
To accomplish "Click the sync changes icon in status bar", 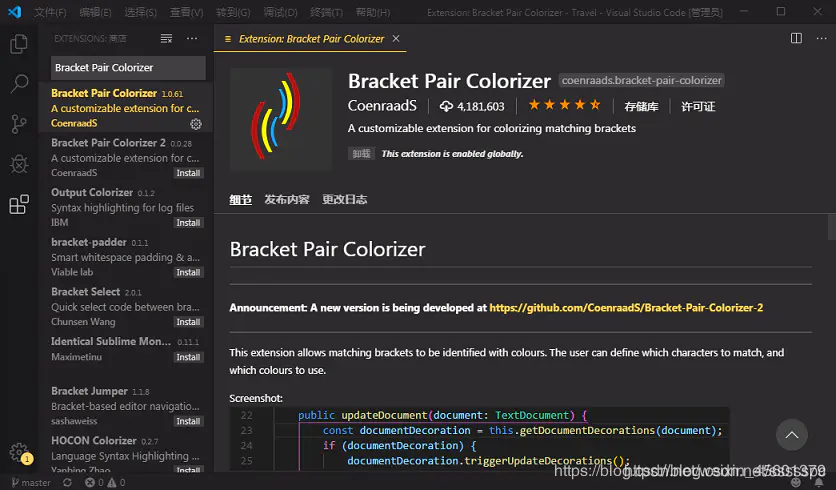I will (x=67, y=483).
